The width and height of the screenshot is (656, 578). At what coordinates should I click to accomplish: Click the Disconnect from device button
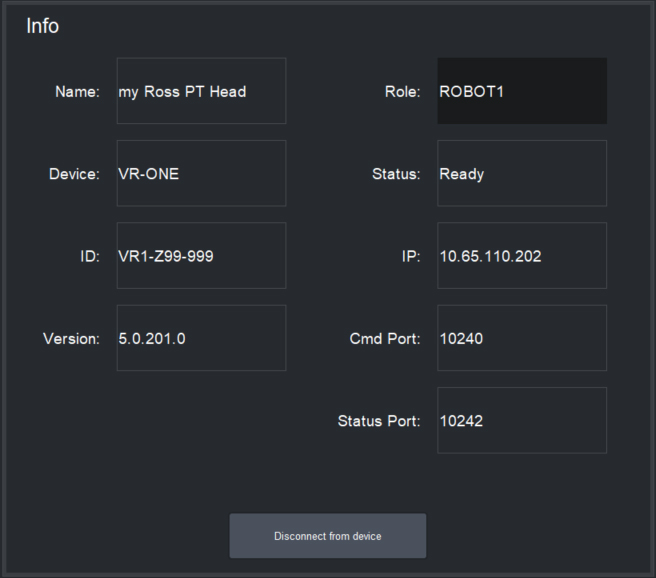[x=327, y=536]
